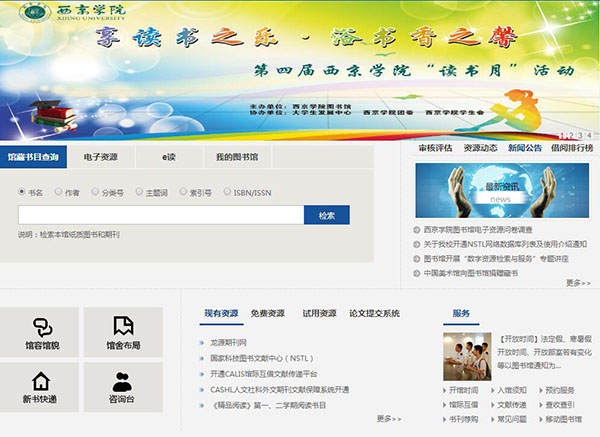
Task: Select the 作者 radio button
Action: (x=58, y=191)
